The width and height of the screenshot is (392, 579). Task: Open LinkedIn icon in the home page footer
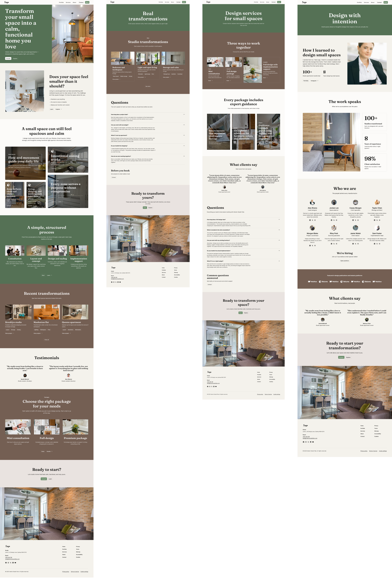point(13,562)
